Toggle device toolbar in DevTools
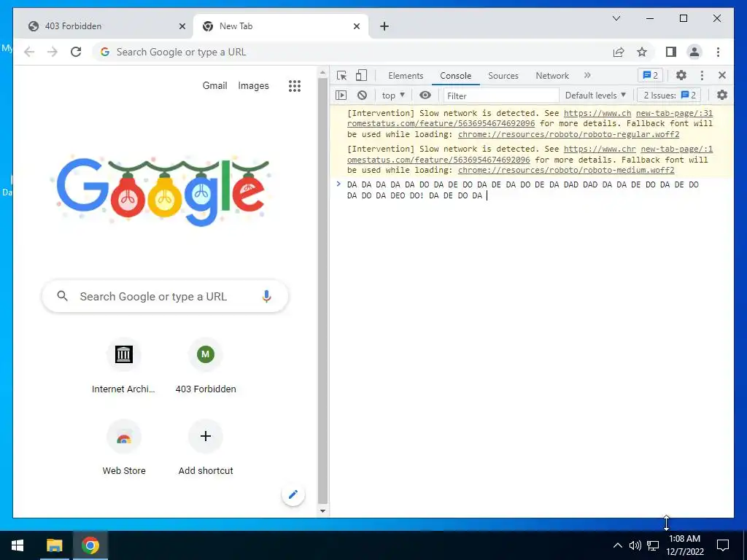Screen dimensions: 747x560 coord(362,75)
